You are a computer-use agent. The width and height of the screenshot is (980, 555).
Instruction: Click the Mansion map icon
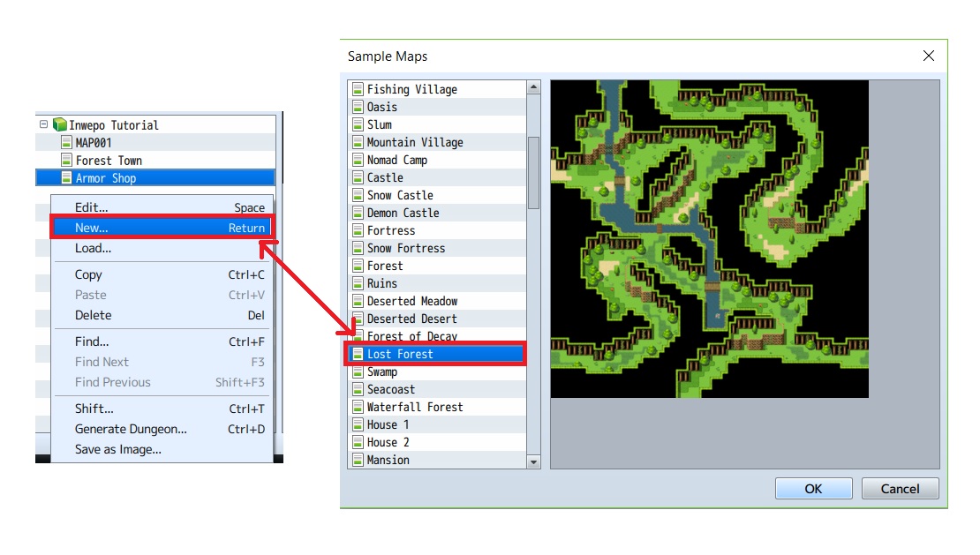point(358,460)
